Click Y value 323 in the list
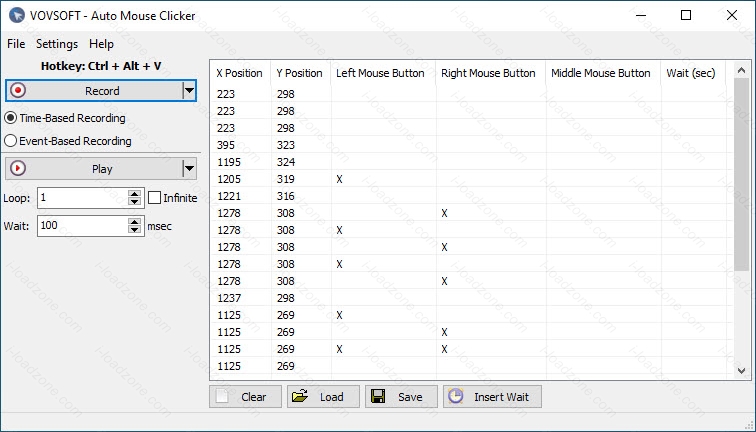 285,145
